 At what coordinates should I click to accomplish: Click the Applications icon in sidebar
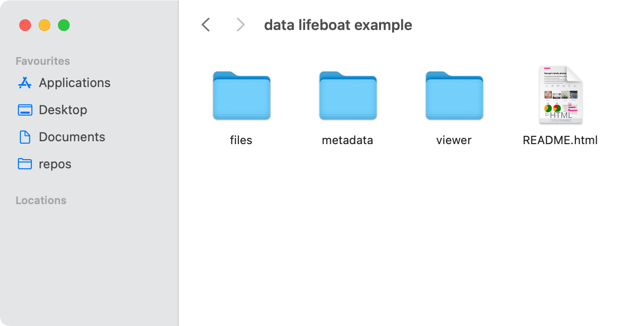click(25, 83)
